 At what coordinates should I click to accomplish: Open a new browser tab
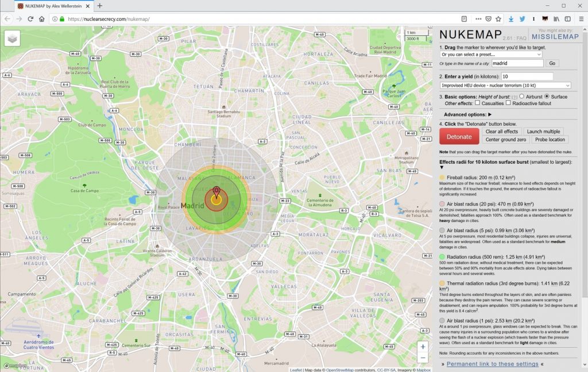(x=100, y=6)
